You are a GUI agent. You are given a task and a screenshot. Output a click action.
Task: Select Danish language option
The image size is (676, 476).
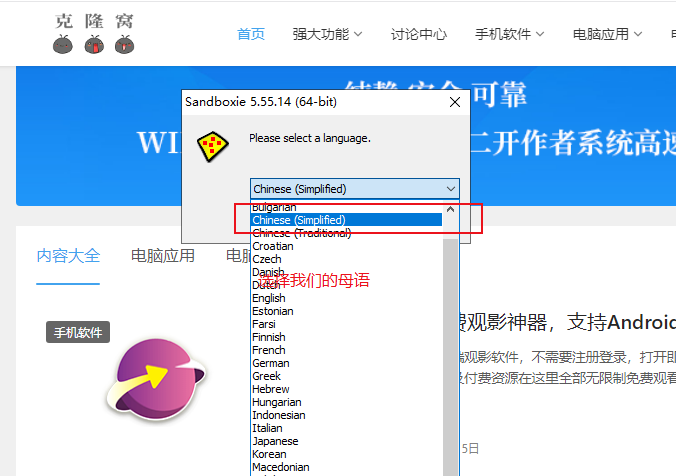(347, 272)
